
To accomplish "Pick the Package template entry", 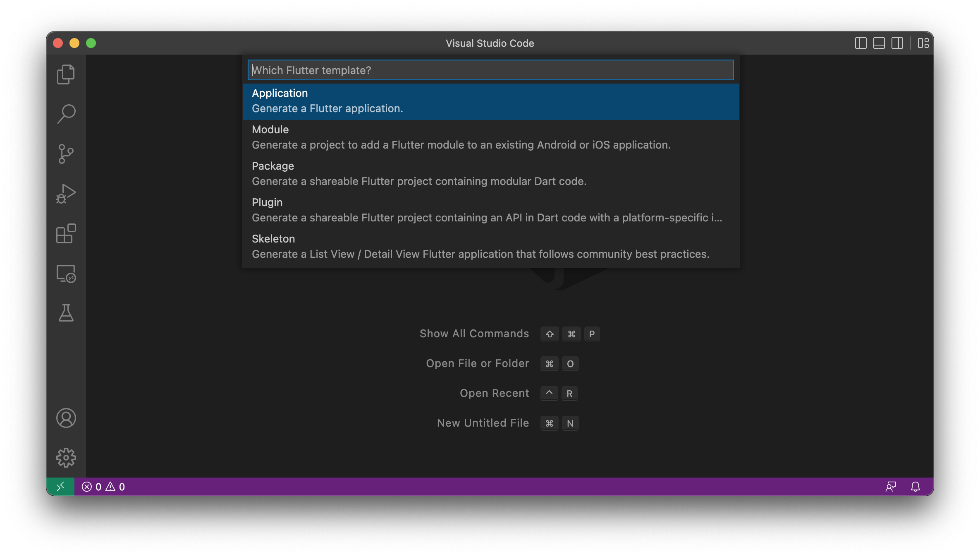I will 490,174.
